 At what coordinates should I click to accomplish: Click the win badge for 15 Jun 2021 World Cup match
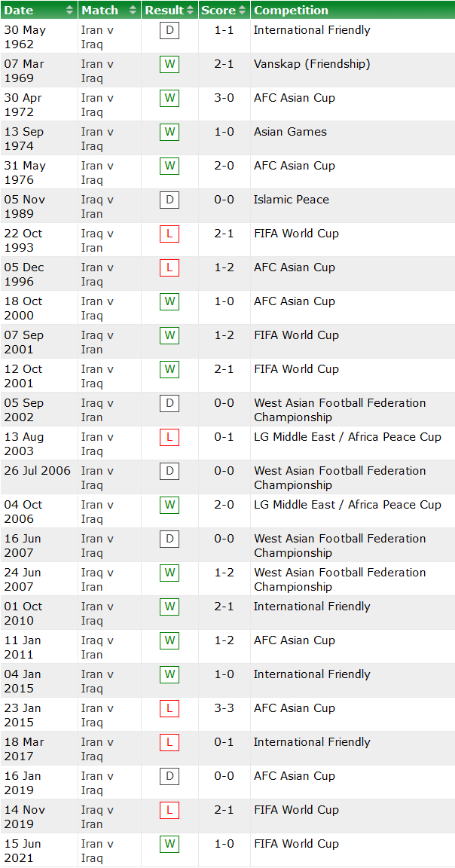coord(169,845)
